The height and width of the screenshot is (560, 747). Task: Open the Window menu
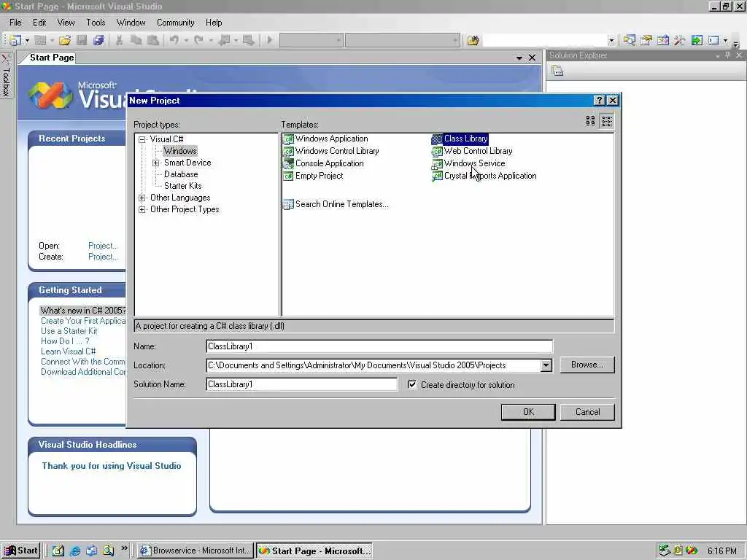pos(131,23)
